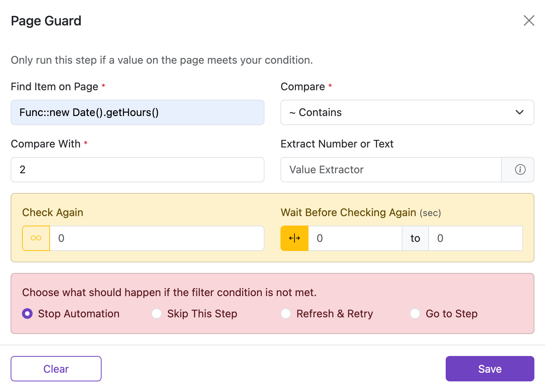Click the 'Extract Number or Text' label

tap(337, 144)
